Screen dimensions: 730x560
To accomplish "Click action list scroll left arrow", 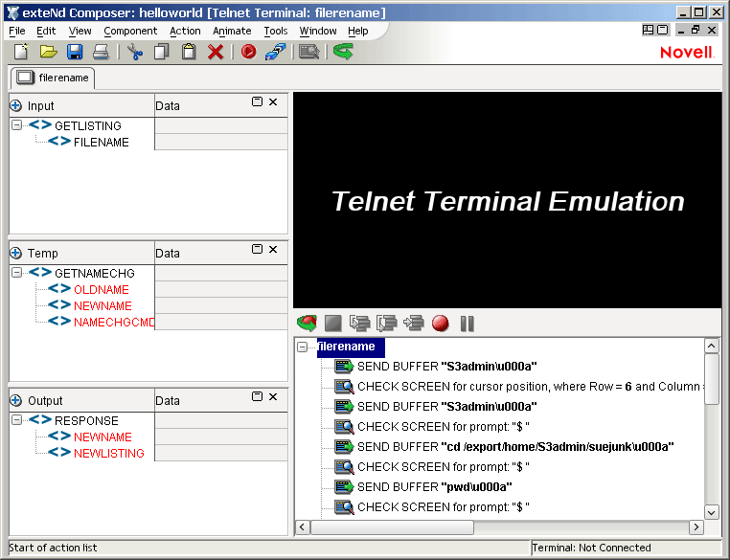I will [303, 527].
